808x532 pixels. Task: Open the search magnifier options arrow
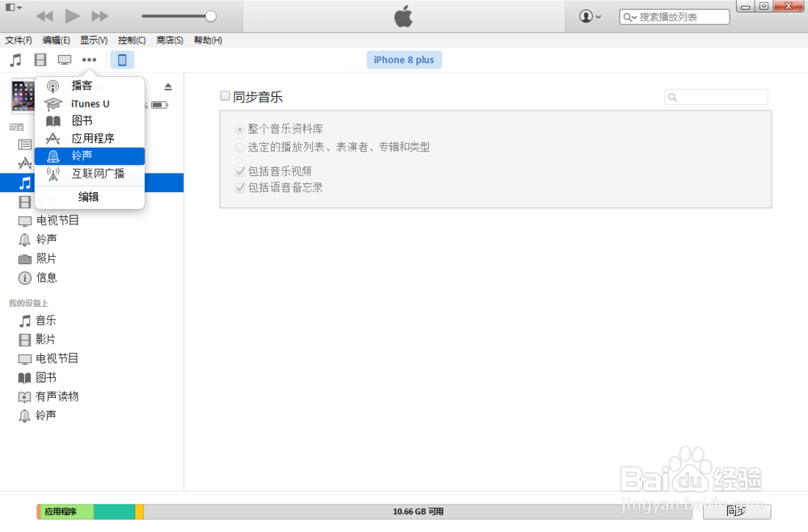coord(629,17)
